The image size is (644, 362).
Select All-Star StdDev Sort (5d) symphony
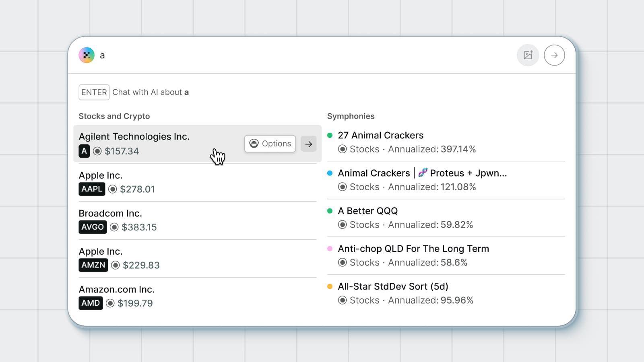click(x=393, y=287)
